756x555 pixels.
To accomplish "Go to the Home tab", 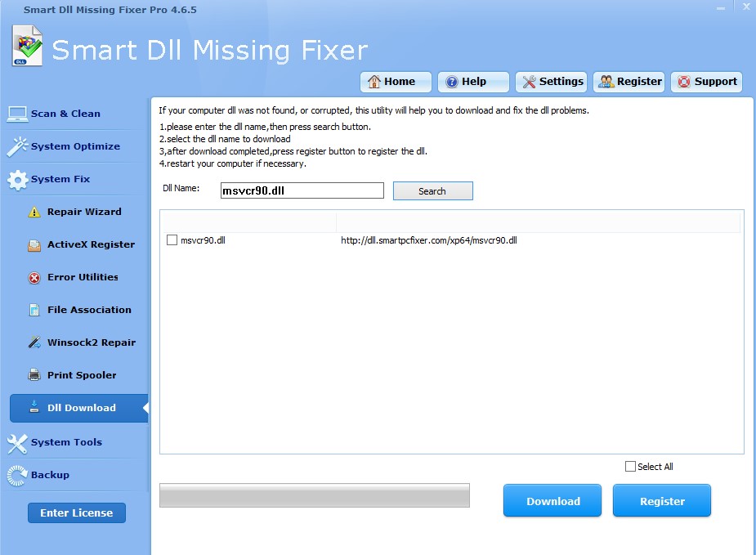I will [x=396, y=81].
